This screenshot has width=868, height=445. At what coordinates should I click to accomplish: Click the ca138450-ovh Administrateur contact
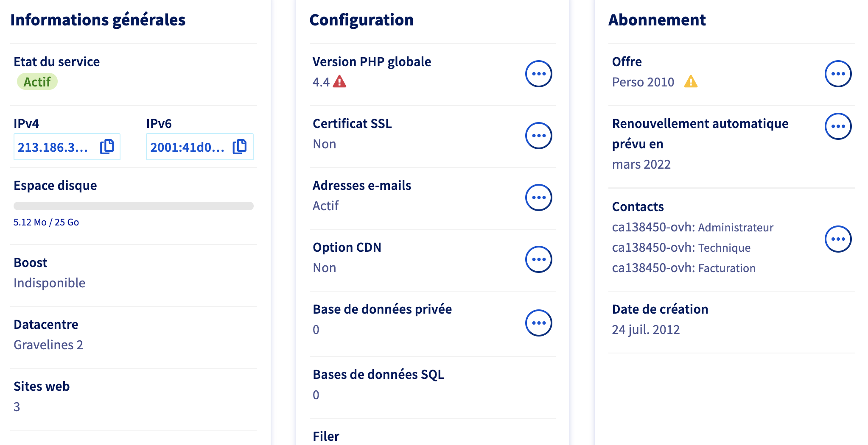(692, 227)
